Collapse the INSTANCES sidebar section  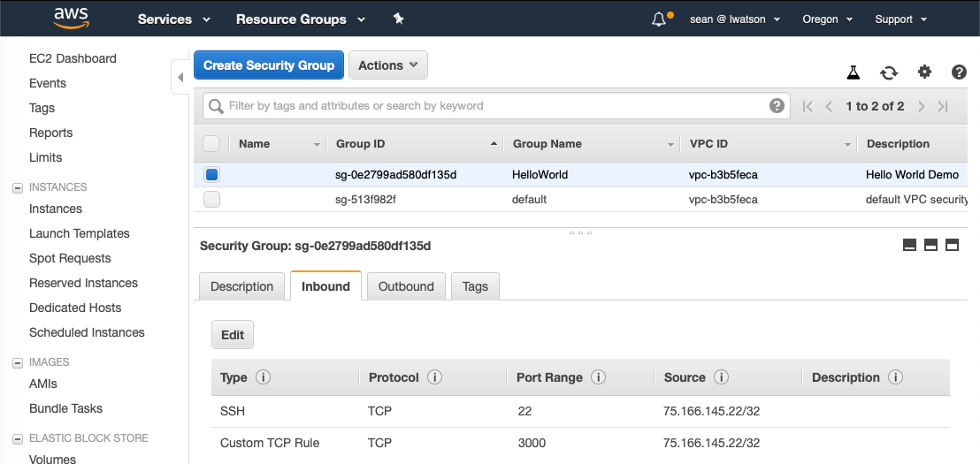(17, 187)
